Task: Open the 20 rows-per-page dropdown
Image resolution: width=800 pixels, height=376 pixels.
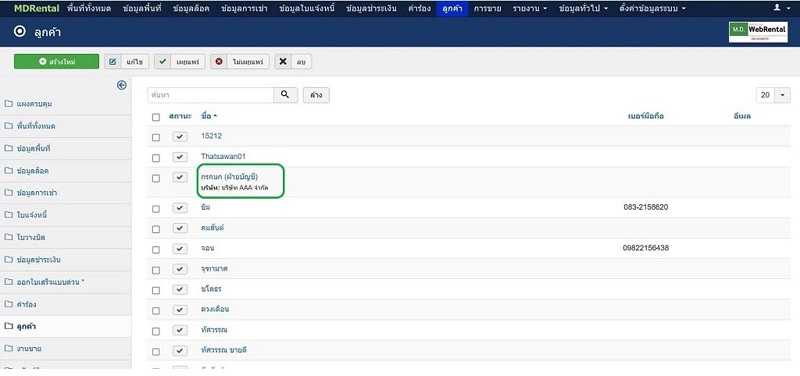Action: [773, 95]
